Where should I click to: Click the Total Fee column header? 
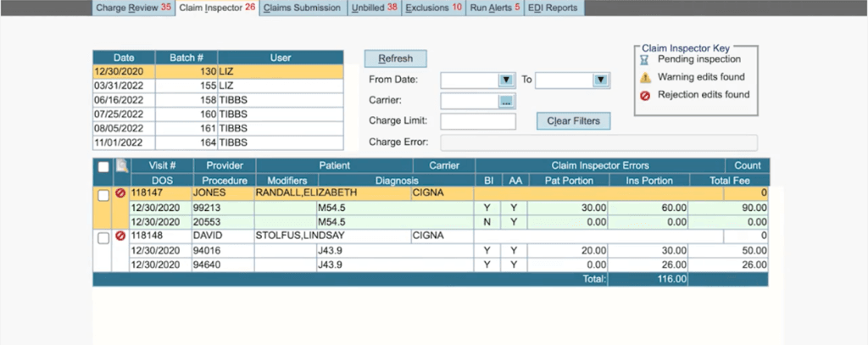pos(730,180)
